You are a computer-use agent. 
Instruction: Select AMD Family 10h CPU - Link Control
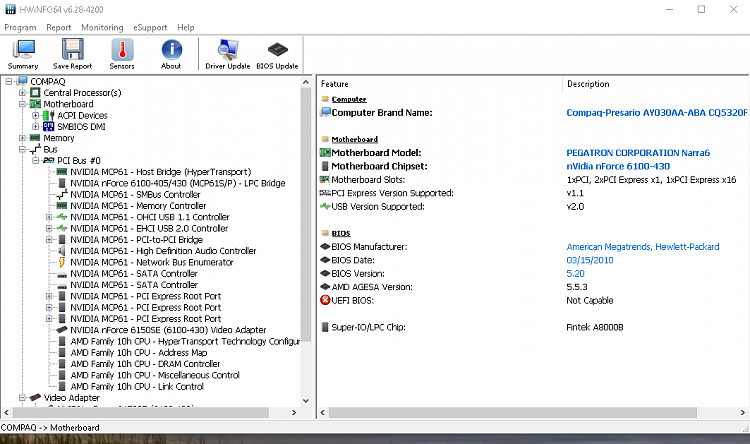[137, 387]
